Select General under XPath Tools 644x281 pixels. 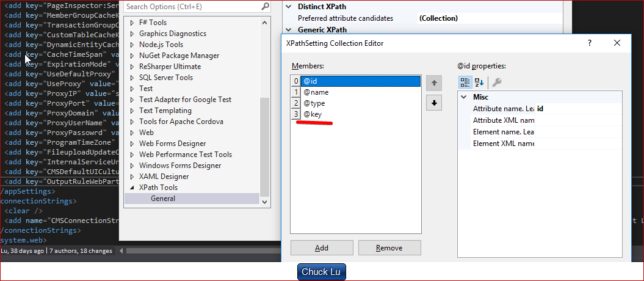tap(163, 199)
